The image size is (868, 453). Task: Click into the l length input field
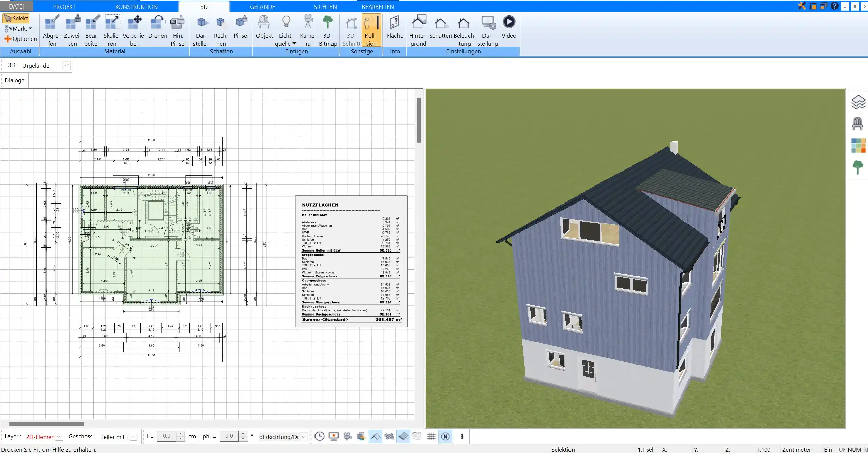tap(167, 436)
